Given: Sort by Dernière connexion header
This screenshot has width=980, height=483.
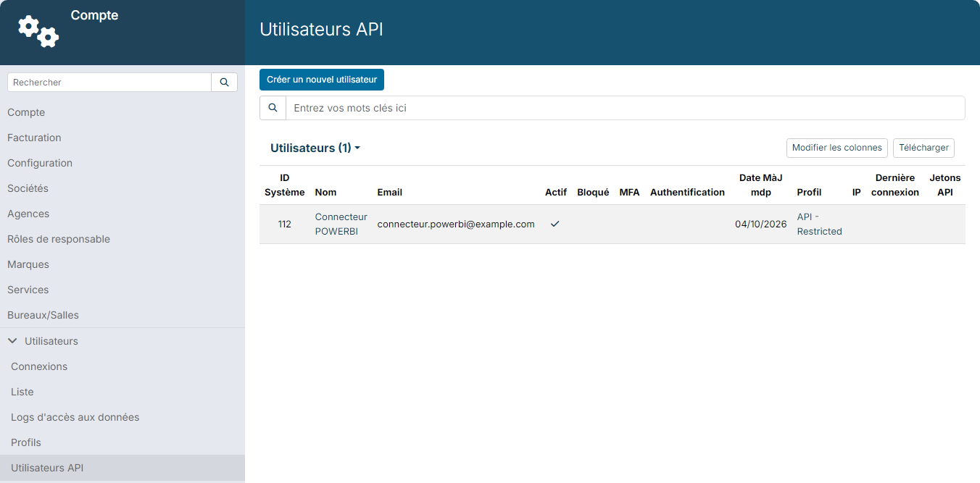Looking at the screenshot, I should (895, 185).
